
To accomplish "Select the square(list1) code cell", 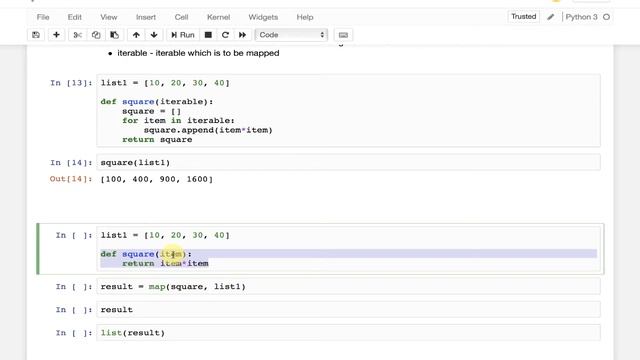I will 348,162.
